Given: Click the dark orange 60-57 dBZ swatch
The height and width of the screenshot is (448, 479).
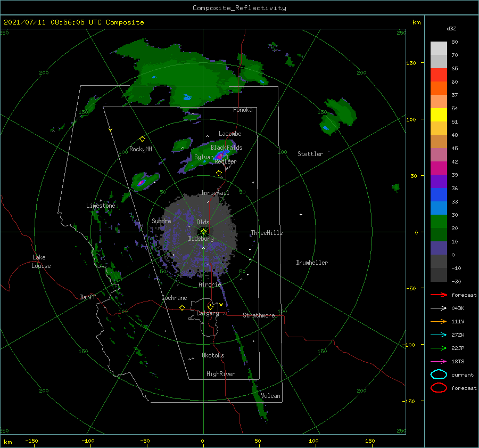Looking at the screenshot, I should [439, 88].
